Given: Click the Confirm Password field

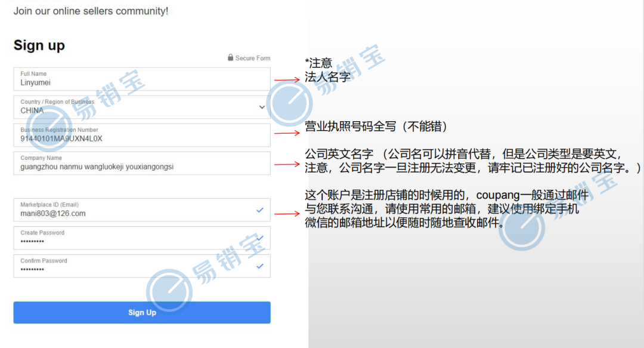Looking at the screenshot, I should [142, 266].
